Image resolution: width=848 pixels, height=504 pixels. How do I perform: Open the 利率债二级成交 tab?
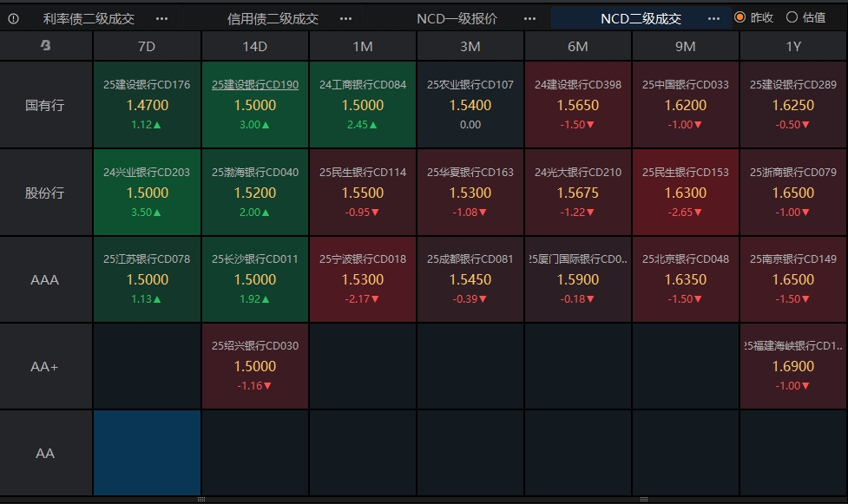click(x=89, y=19)
